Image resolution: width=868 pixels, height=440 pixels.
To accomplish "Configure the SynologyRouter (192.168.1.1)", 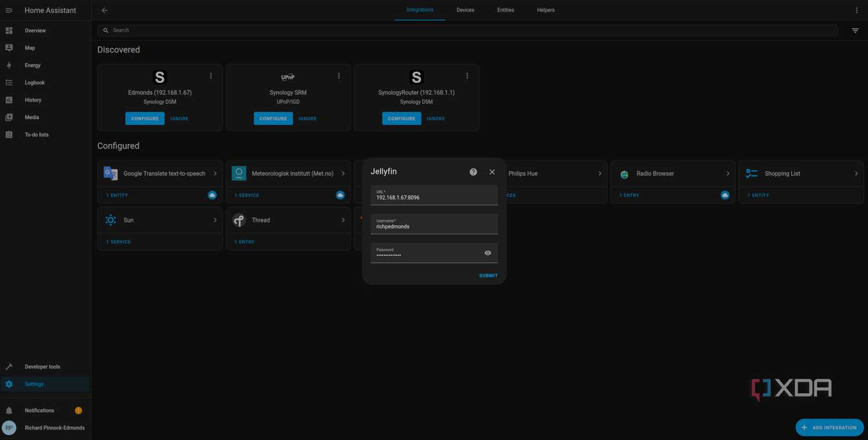I will click(402, 119).
